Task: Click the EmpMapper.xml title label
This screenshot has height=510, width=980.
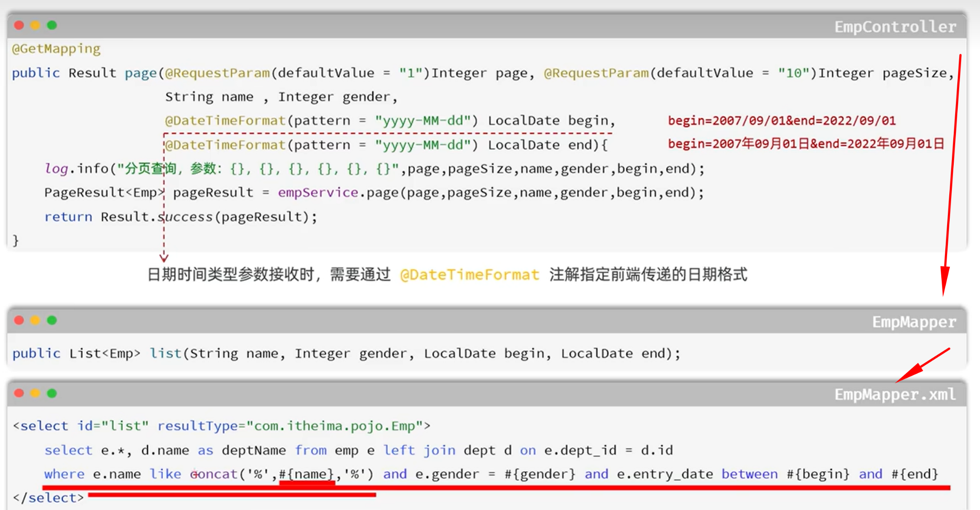Action: [895, 395]
